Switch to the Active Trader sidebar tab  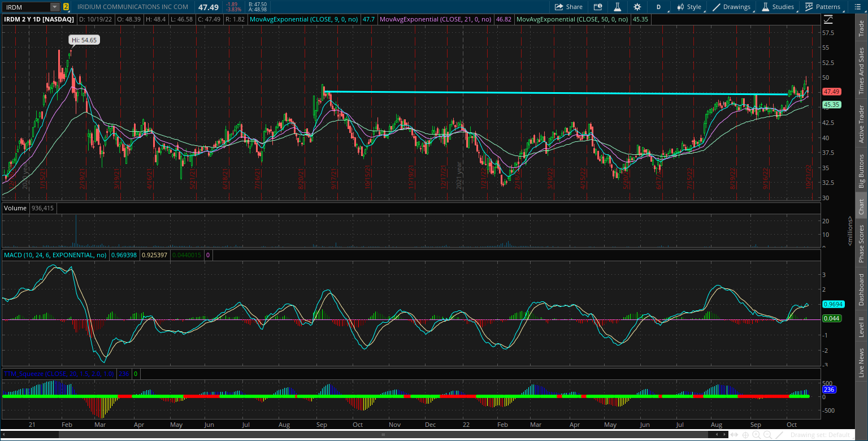coord(861,122)
